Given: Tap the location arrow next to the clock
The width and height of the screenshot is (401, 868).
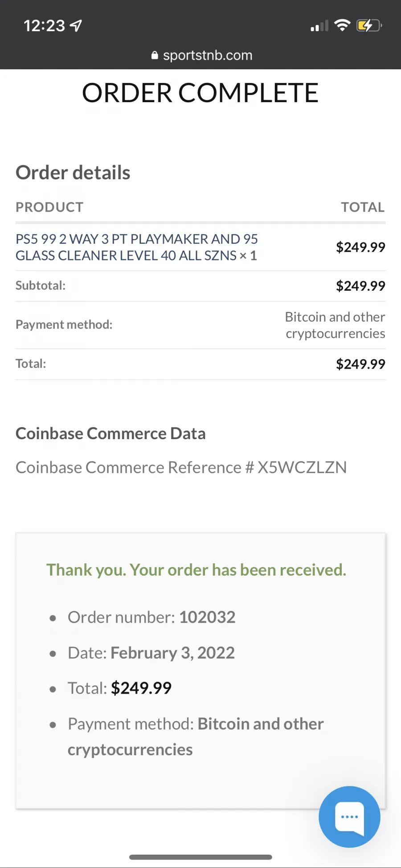Looking at the screenshot, I should [x=76, y=26].
